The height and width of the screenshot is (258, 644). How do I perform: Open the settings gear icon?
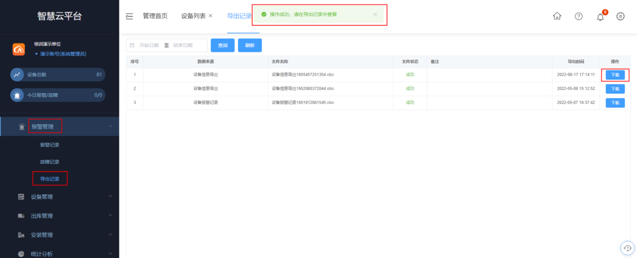coord(620,16)
